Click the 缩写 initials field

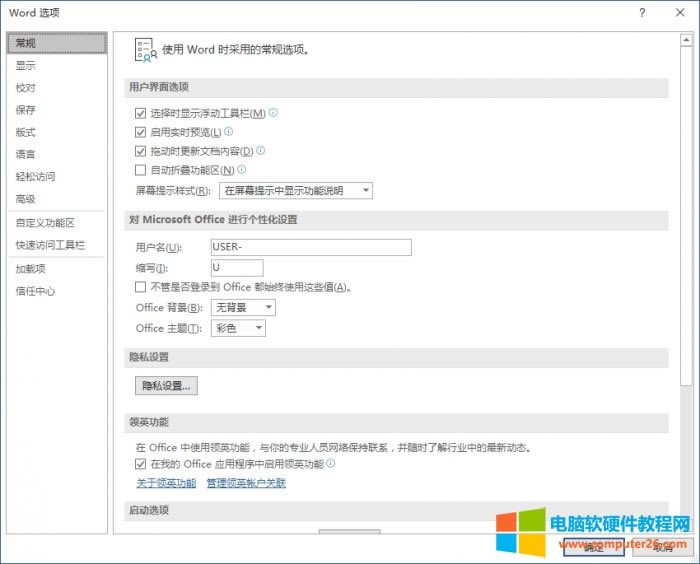point(237,268)
